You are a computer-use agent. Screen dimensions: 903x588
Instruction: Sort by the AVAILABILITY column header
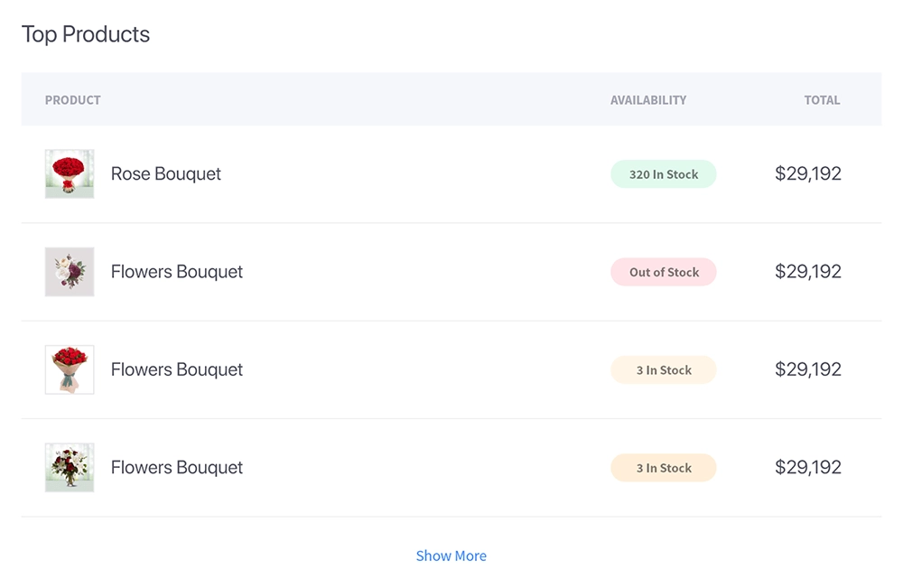(648, 100)
